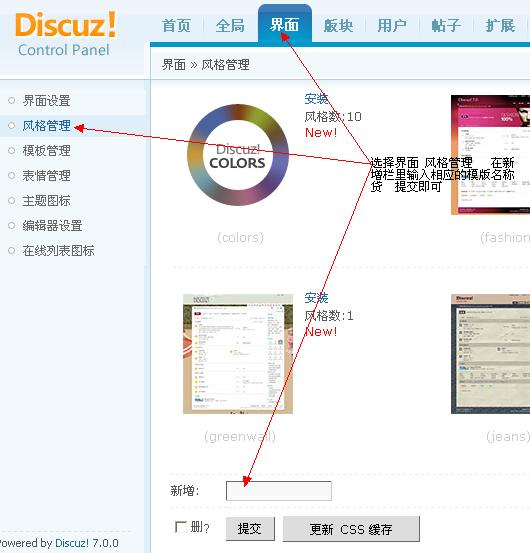Click the 提交 button
This screenshot has height=553, width=530.
click(x=250, y=529)
